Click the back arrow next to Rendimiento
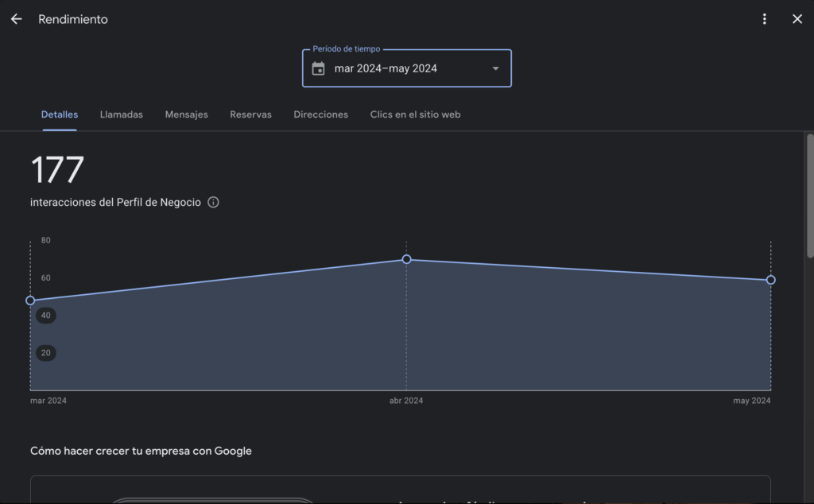The width and height of the screenshot is (814, 504). [x=16, y=19]
